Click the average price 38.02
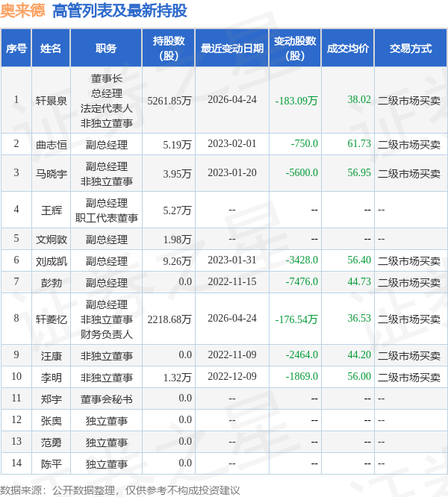This screenshot has width=448, height=497. (x=359, y=99)
